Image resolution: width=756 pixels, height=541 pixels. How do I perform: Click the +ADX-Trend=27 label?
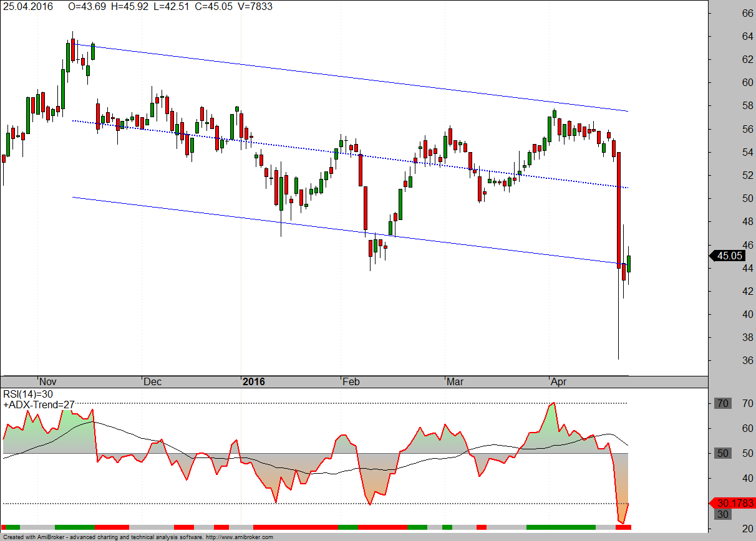(39, 405)
